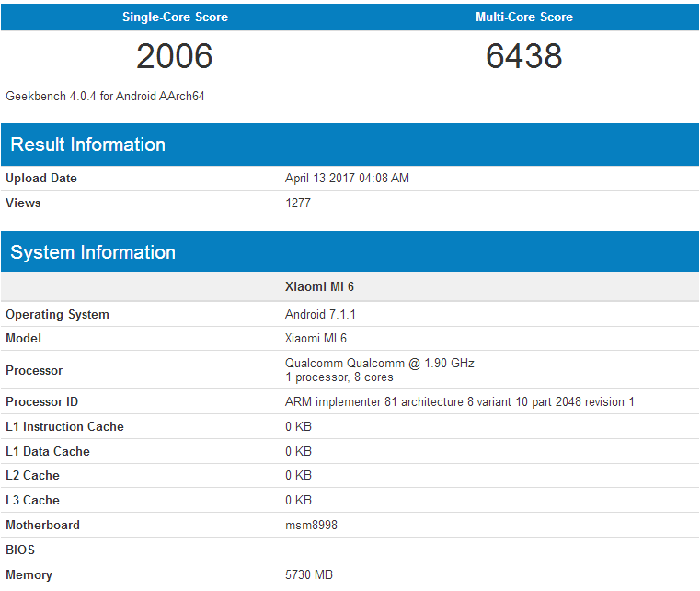The width and height of the screenshot is (700, 591).
Task: Select the 5730 MB memory value
Action: pyautogui.click(x=309, y=575)
